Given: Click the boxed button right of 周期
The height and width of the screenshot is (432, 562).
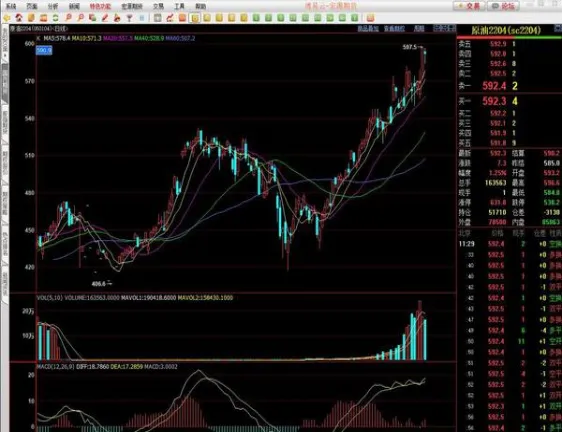Looking at the screenshot, I should tap(444, 28).
